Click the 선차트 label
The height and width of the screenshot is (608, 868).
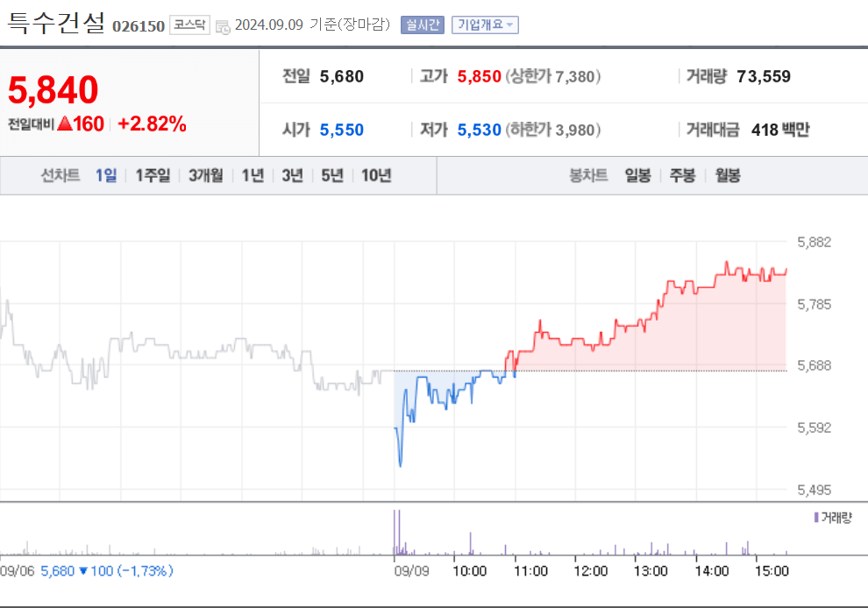coord(60,175)
